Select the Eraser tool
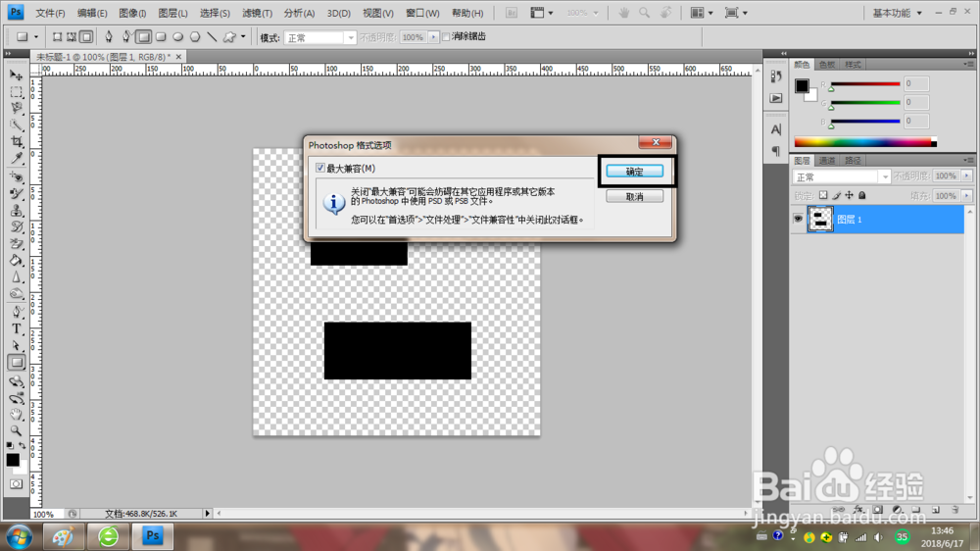Image resolution: width=980 pixels, height=551 pixels. point(17,244)
